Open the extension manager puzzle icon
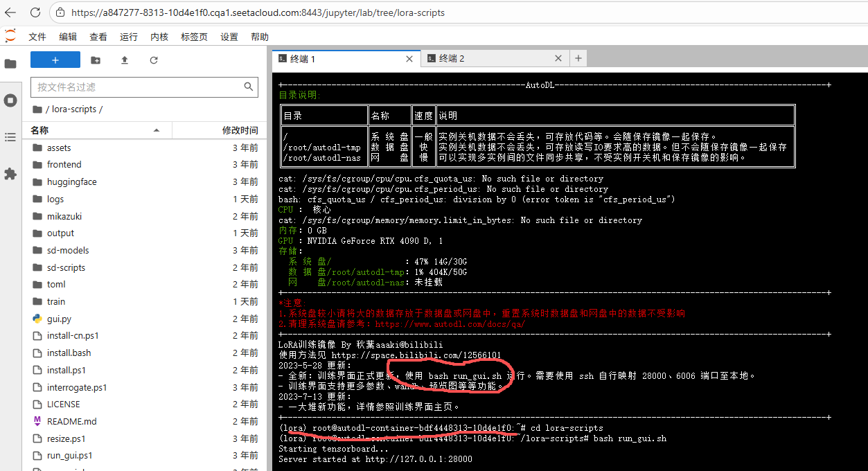 point(10,174)
